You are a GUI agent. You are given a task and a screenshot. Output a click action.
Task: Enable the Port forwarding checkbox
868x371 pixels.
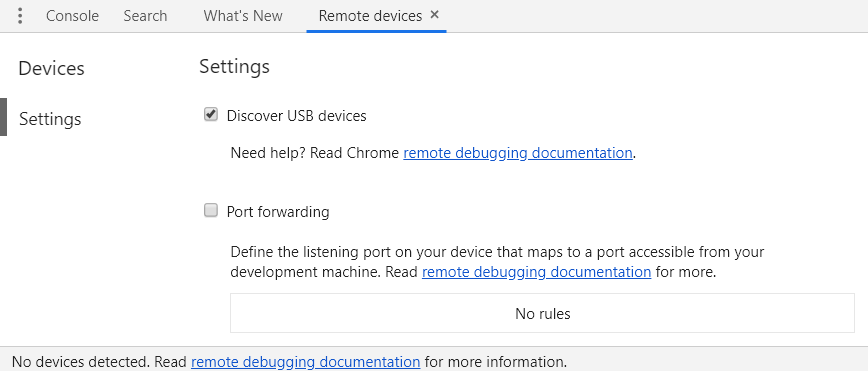211,210
